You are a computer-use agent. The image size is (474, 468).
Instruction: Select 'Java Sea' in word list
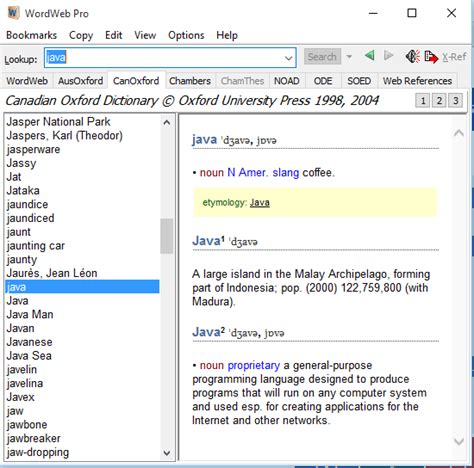tap(82, 356)
